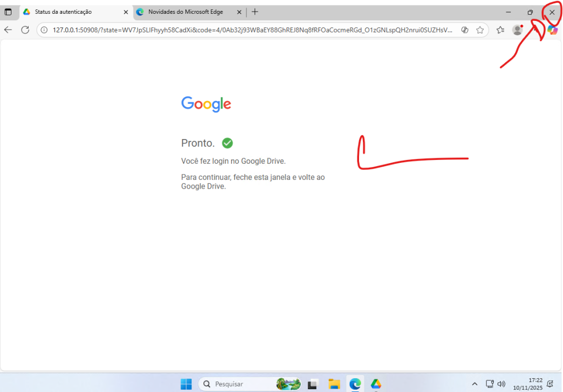This screenshot has width=563, height=392.
Task: Switch to Novidades do Microsoft Edge tab
Action: (184, 12)
